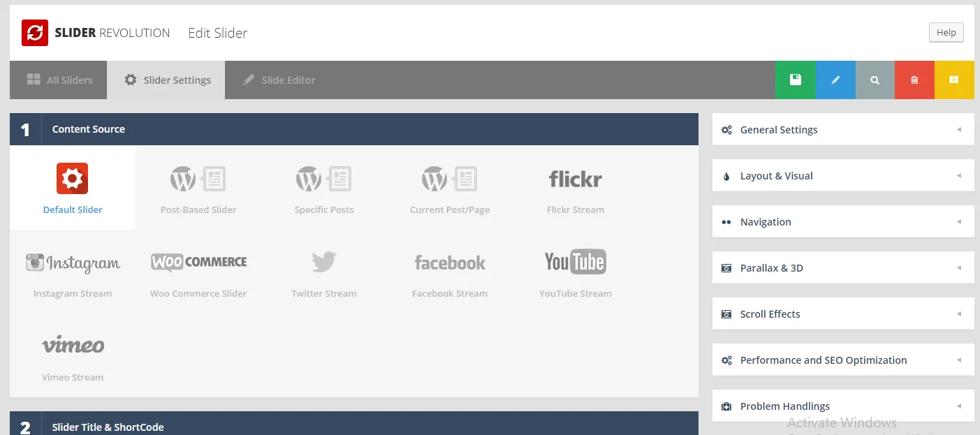Open the Slide Editor tab

pos(279,80)
